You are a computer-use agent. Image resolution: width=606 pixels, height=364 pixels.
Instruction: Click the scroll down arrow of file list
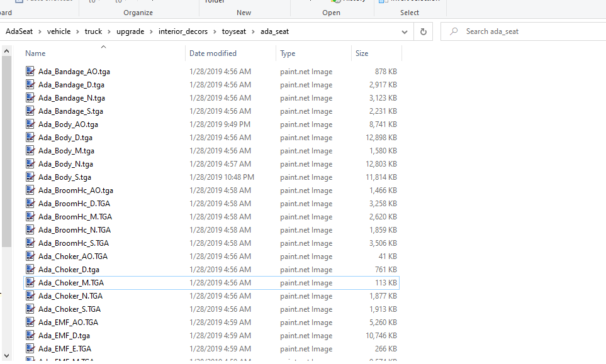click(6, 355)
